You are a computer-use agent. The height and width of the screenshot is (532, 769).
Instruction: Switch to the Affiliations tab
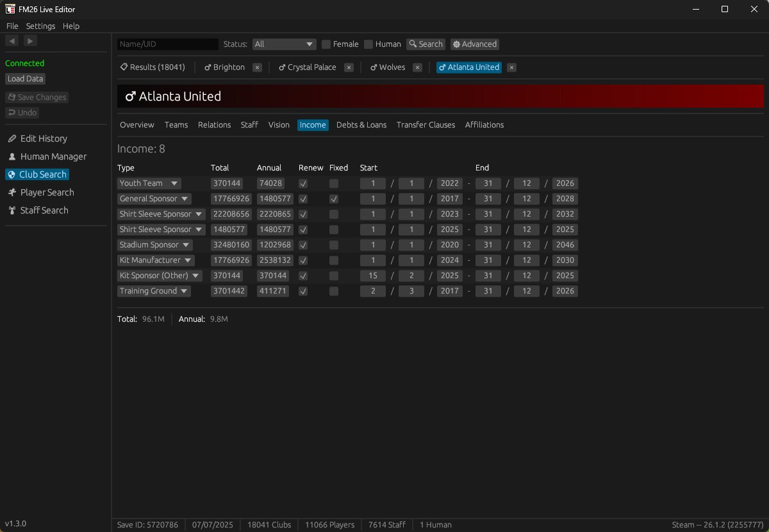click(x=484, y=125)
